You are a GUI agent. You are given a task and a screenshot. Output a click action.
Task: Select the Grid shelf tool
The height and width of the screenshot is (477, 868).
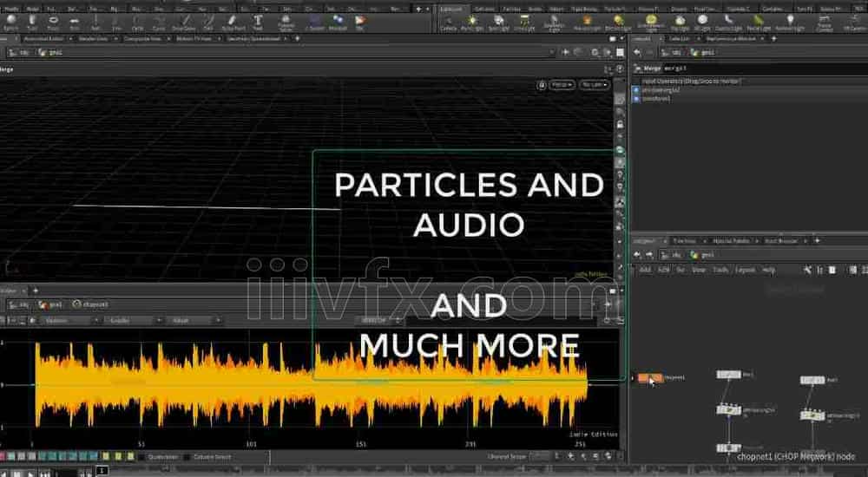click(x=75, y=23)
